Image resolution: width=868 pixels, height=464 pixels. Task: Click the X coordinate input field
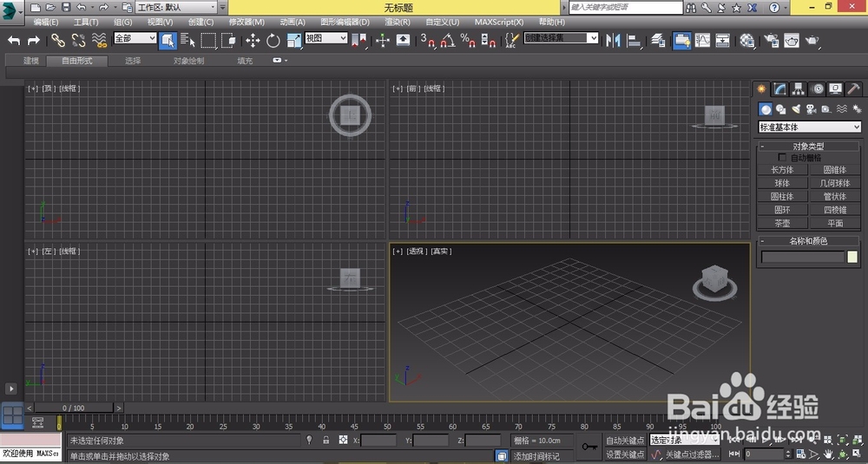378,441
